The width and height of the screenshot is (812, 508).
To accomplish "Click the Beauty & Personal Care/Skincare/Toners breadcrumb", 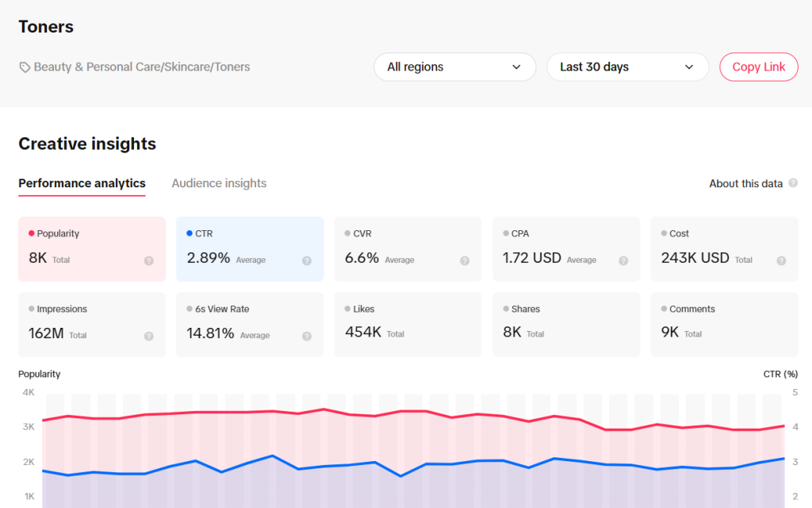I will [x=142, y=67].
